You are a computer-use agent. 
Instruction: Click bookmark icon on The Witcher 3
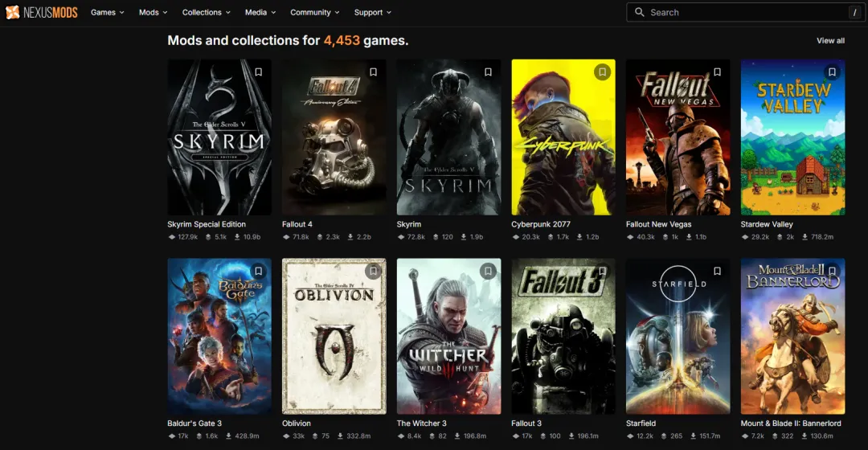488,272
